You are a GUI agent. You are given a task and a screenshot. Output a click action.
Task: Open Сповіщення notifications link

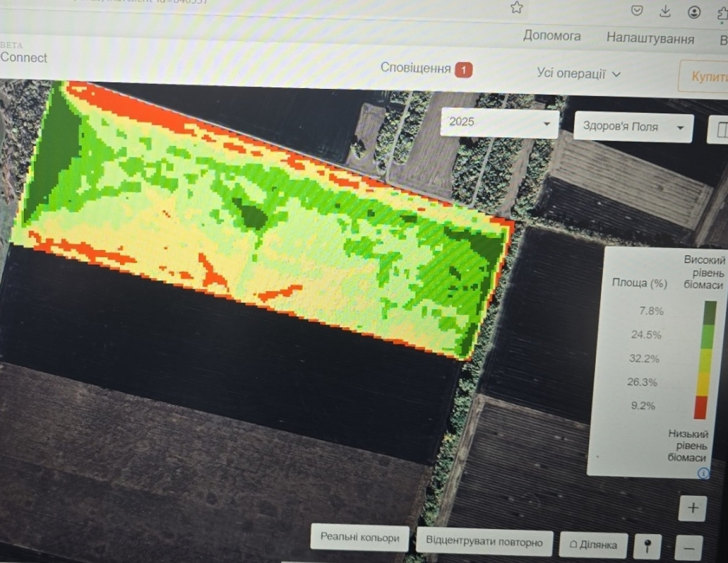(x=416, y=68)
